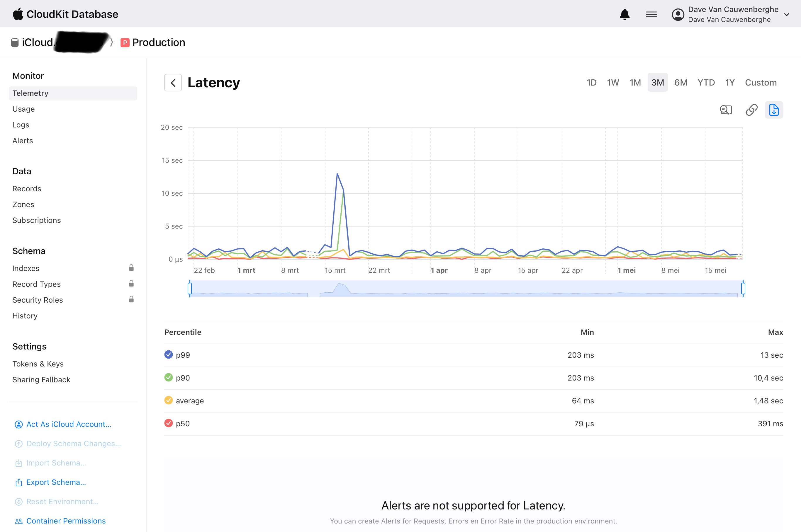Screen dimensions: 801x532
Task: Click the Import Schema icon
Action: [19, 463]
